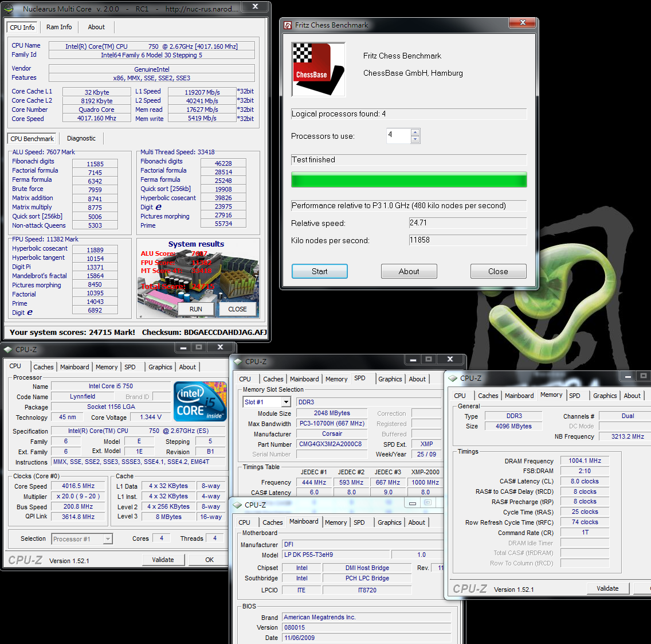Open the Processor #1 selection dropdown
The width and height of the screenshot is (651, 644).
(x=108, y=539)
